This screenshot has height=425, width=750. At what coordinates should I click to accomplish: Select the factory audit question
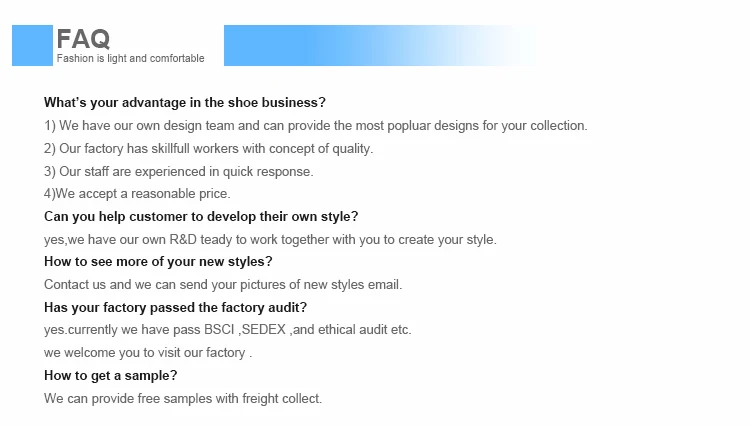[175, 307]
